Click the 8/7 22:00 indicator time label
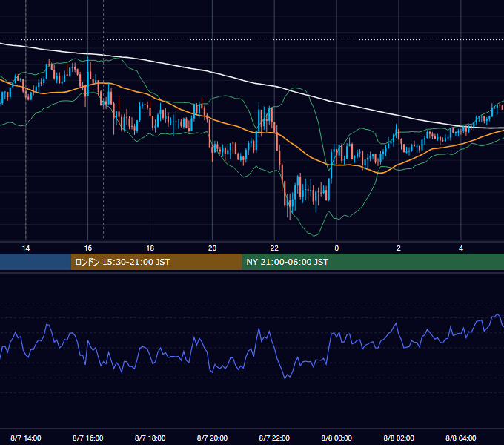 274,438
